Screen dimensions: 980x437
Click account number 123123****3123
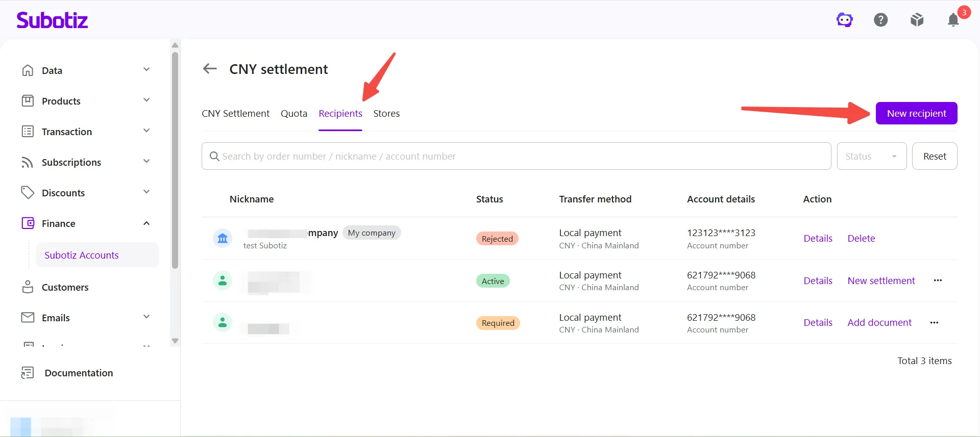(x=721, y=233)
